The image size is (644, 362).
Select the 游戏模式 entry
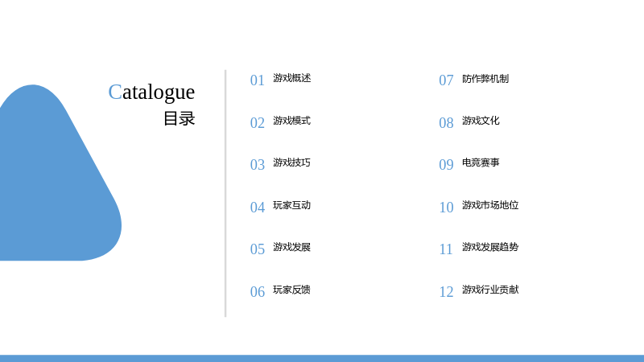click(x=292, y=121)
